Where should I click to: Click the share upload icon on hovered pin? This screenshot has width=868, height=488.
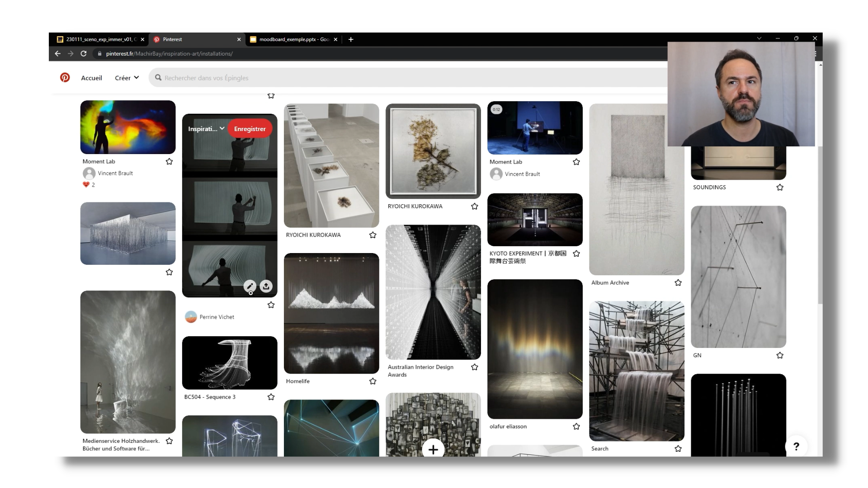pyautogui.click(x=266, y=286)
